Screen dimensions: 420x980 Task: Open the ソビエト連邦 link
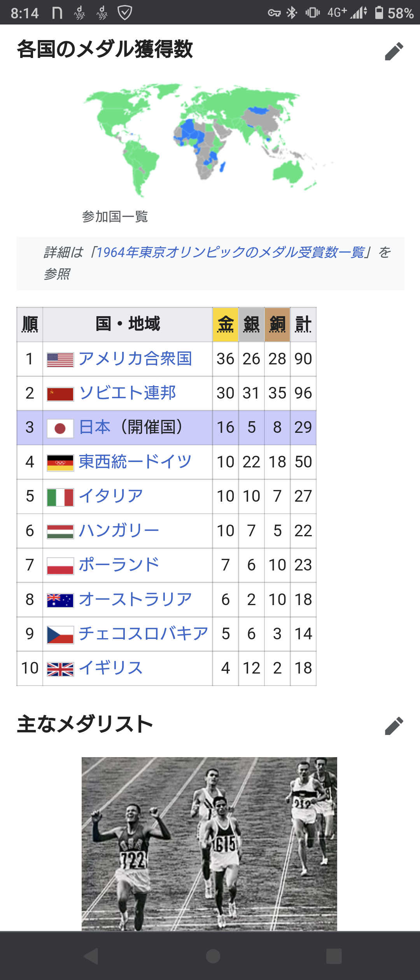pyautogui.click(x=127, y=393)
